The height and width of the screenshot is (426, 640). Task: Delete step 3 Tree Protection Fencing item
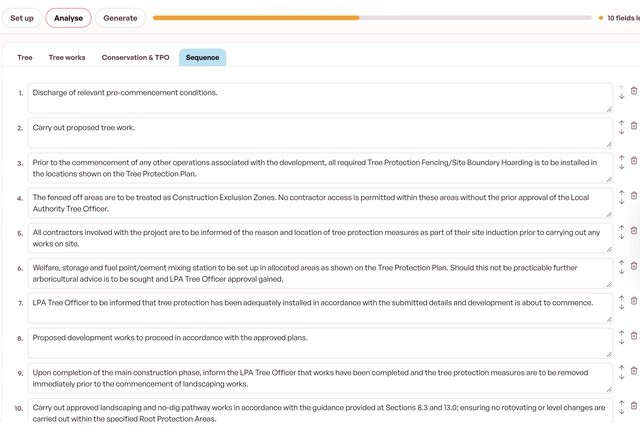633,161
